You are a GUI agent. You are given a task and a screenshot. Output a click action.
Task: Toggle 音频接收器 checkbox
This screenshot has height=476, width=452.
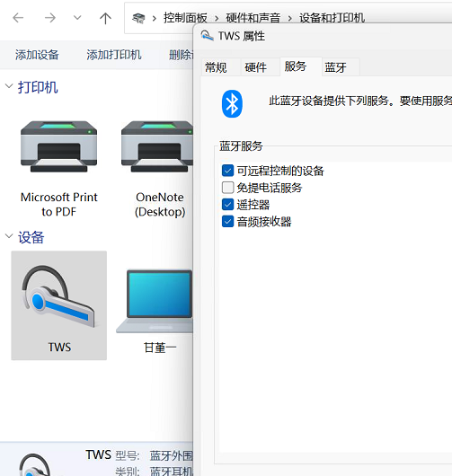(x=228, y=221)
